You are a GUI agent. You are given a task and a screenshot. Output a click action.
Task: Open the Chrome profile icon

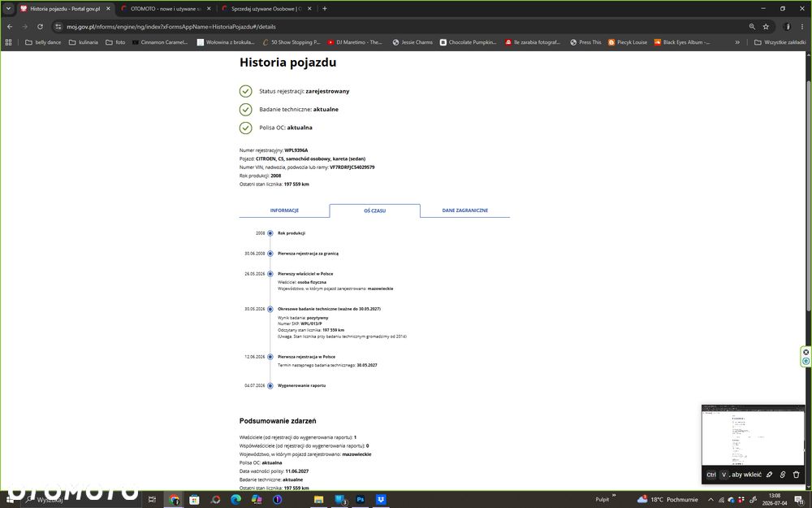[x=787, y=27]
